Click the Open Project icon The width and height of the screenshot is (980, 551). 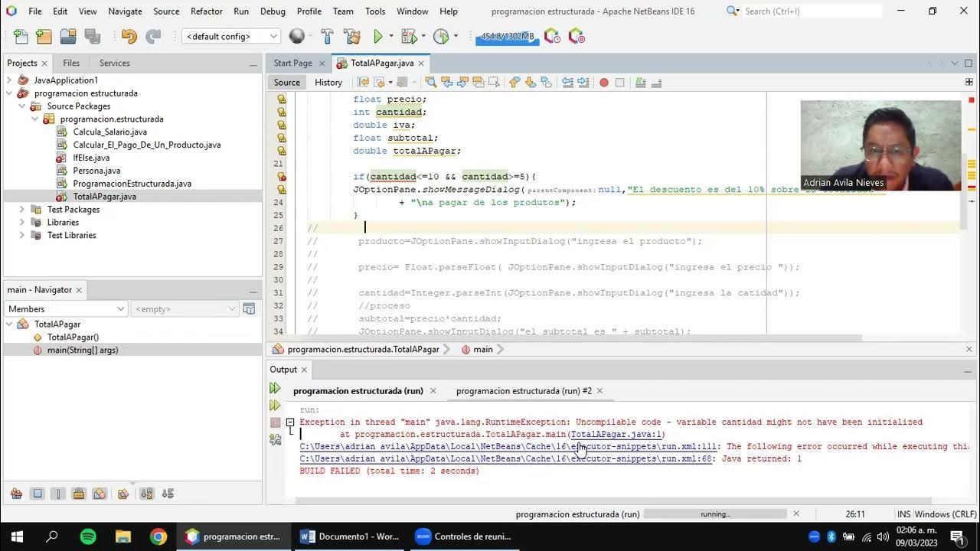coord(68,36)
